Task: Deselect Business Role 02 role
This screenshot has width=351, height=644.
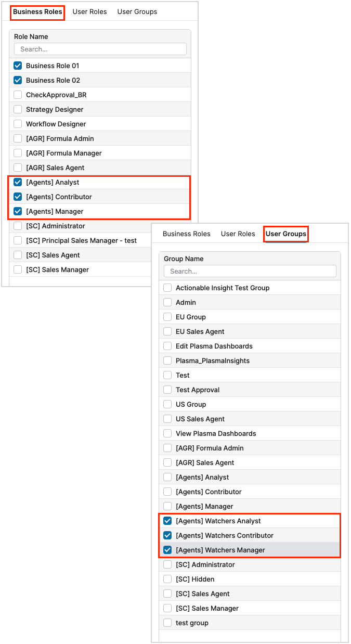Action: (x=18, y=80)
